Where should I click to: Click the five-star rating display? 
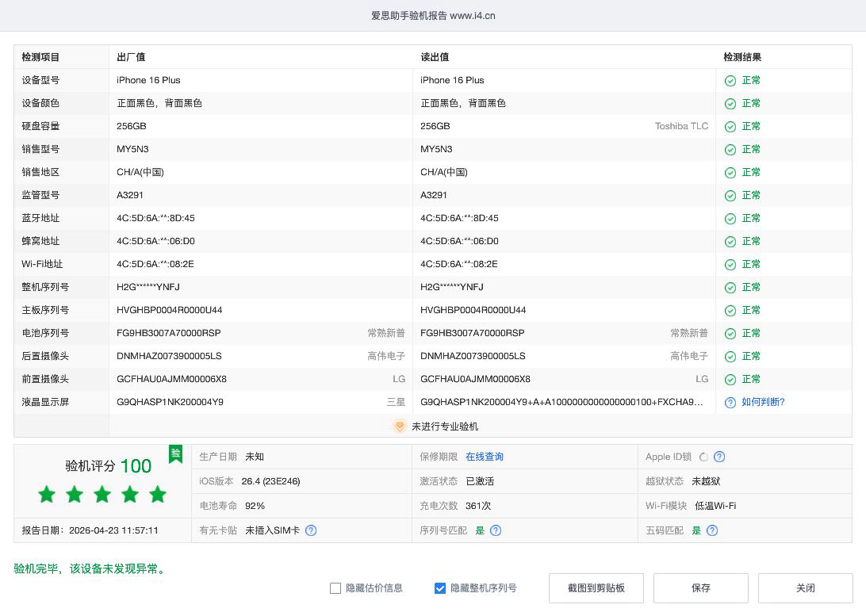tap(102, 495)
